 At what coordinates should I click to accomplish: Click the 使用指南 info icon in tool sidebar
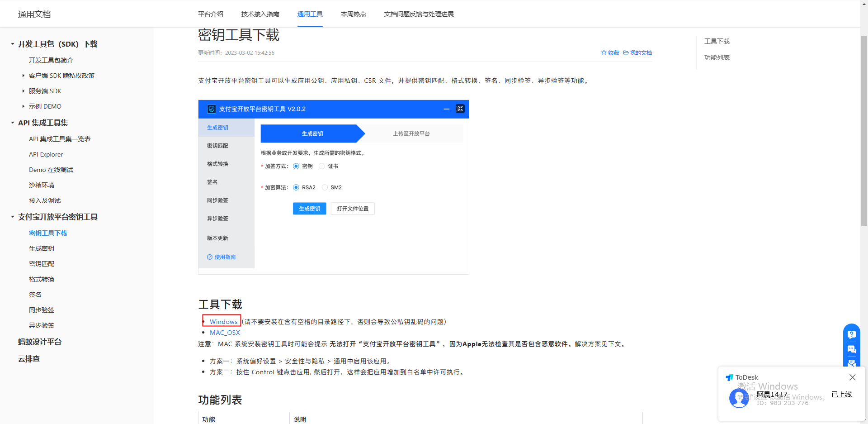click(x=209, y=257)
